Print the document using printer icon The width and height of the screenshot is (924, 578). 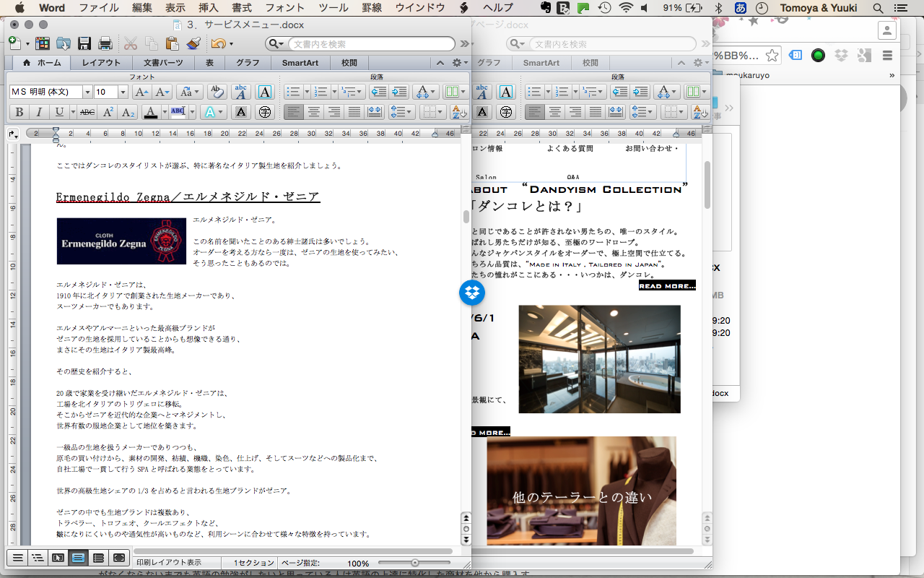(x=105, y=43)
